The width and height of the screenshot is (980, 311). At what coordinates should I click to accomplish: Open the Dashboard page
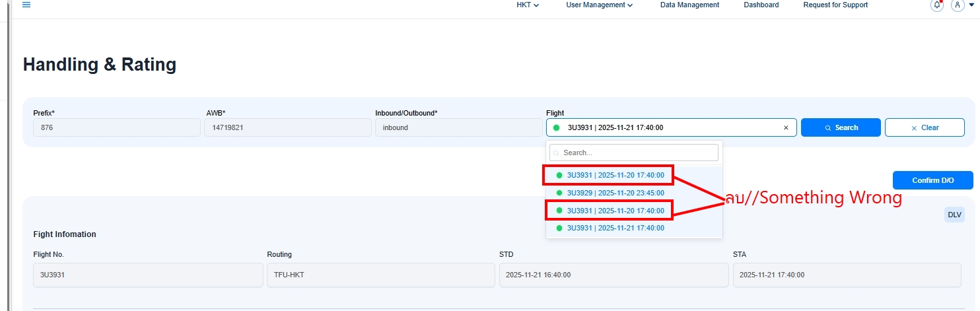761,5
